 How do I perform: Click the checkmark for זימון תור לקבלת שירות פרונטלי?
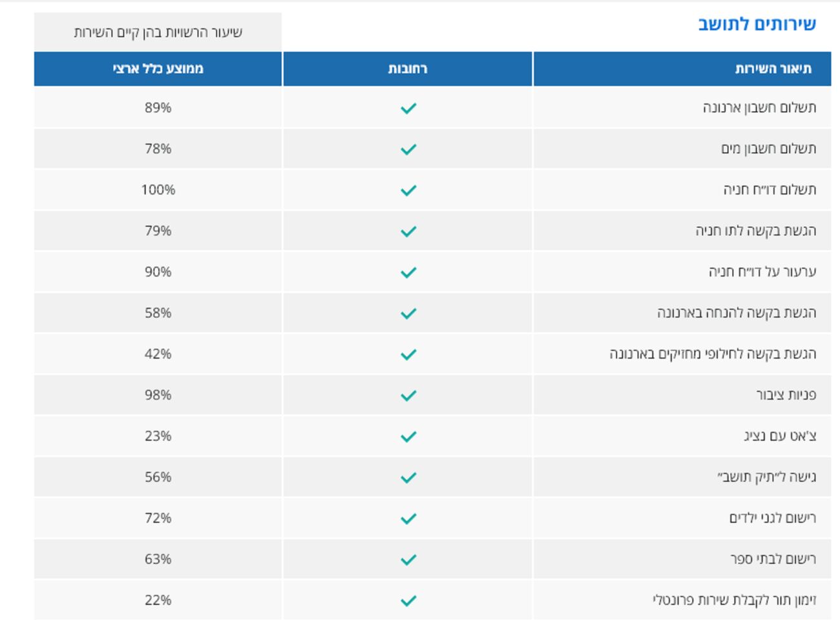[408, 601]
